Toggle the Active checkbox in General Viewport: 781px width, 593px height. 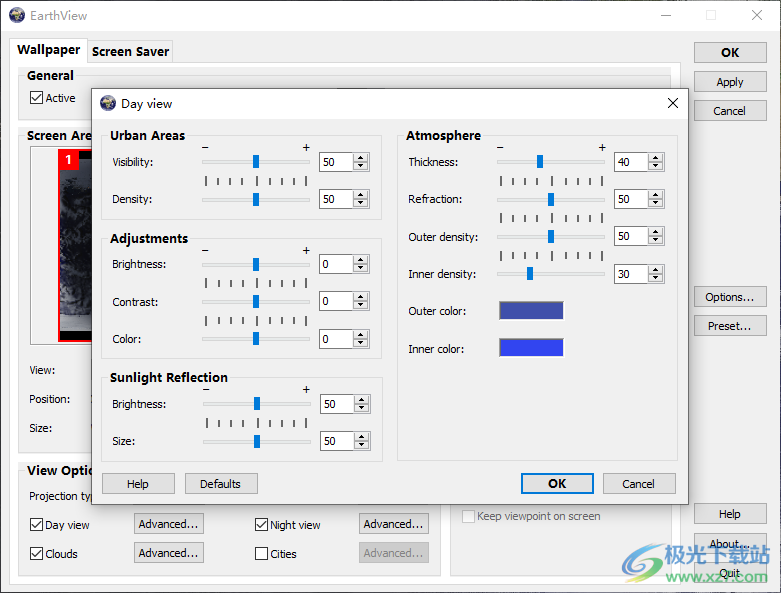click(36, 98)
